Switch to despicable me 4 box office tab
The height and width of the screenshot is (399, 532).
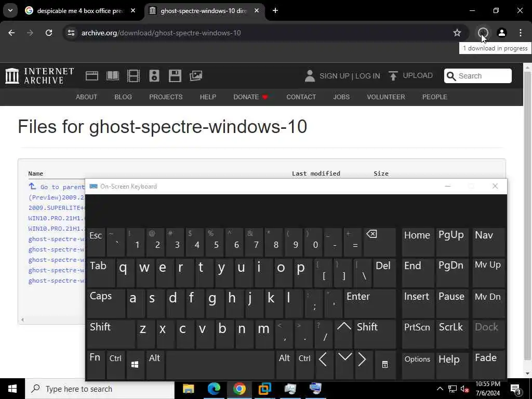80,11
